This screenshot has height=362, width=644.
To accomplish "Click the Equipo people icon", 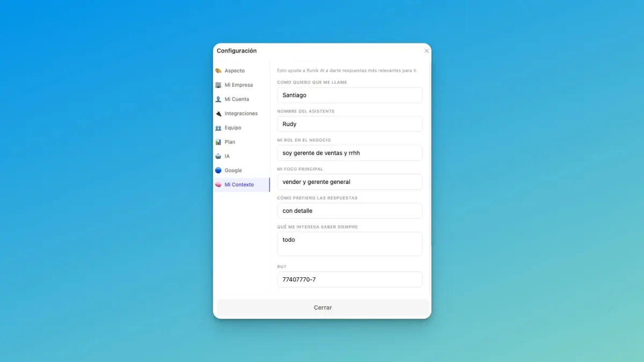I will [x=218, y=128].
